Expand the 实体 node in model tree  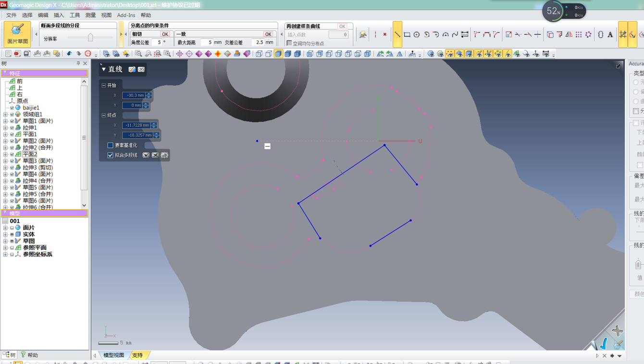5,234
